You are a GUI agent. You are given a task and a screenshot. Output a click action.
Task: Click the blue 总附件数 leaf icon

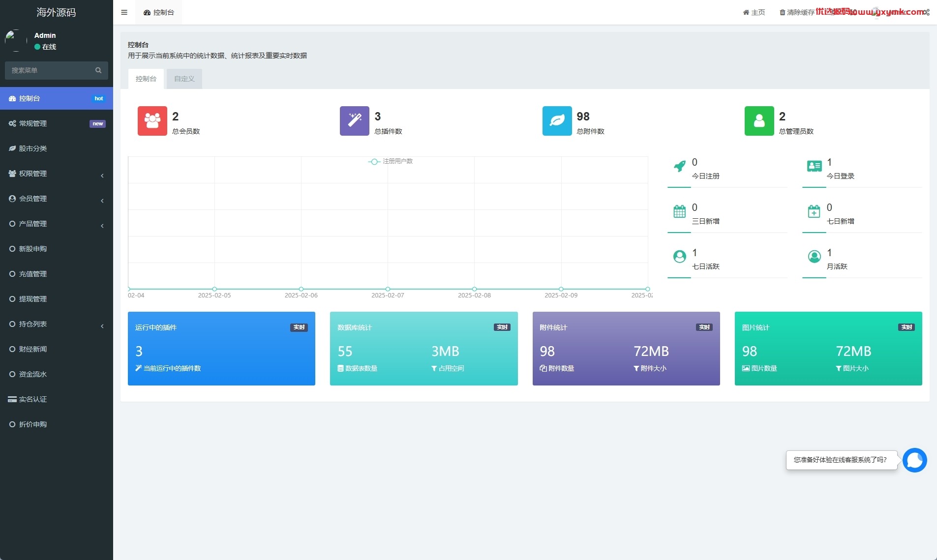(x=557, y=121)
